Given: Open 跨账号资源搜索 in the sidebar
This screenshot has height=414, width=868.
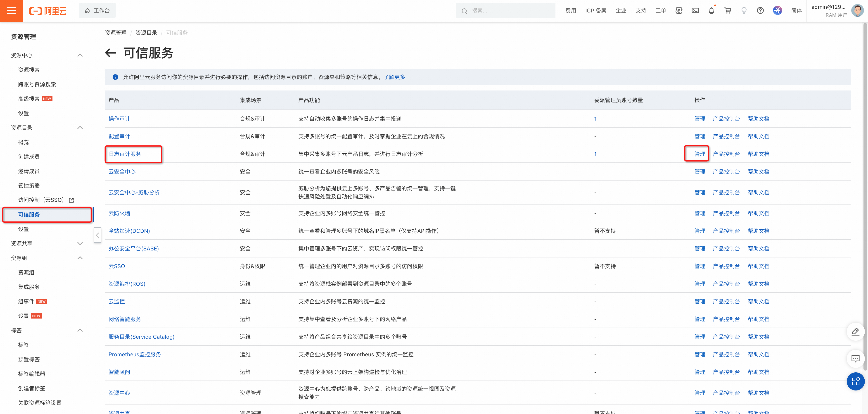Looking at the screenshot, I should [x=37, y=84].
